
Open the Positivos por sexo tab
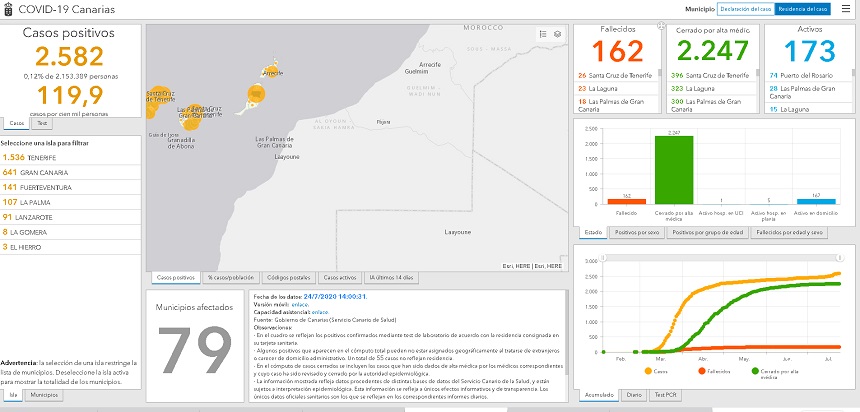(636, 232)
